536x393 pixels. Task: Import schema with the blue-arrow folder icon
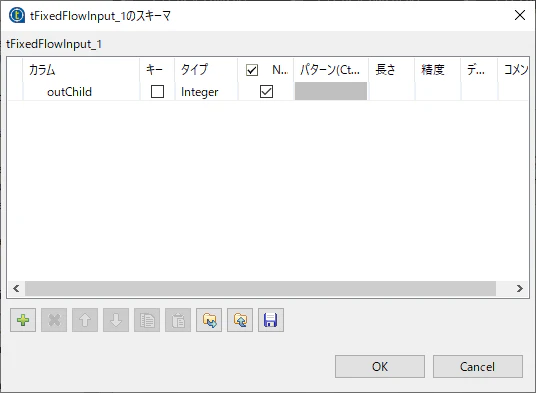[209, 320]
